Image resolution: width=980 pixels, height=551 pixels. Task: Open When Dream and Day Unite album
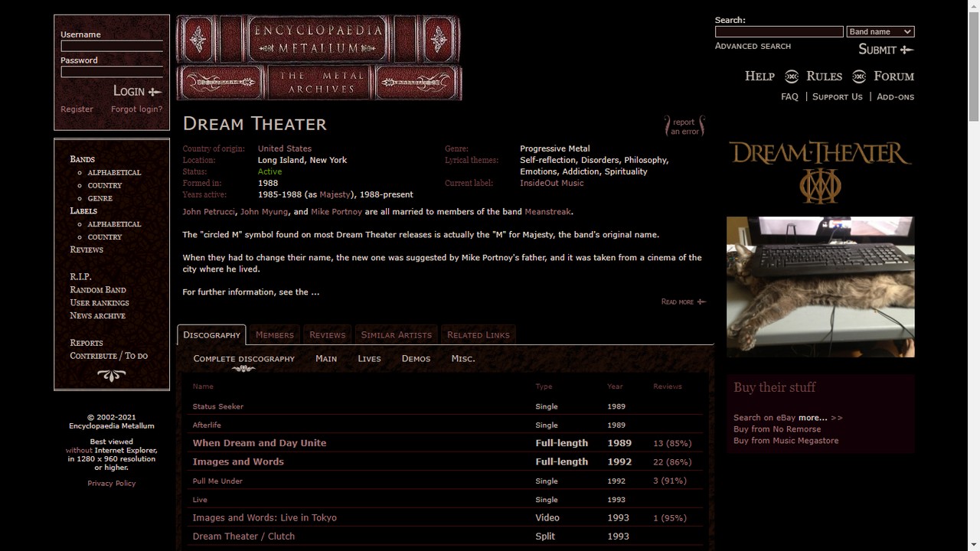point(260,443)
